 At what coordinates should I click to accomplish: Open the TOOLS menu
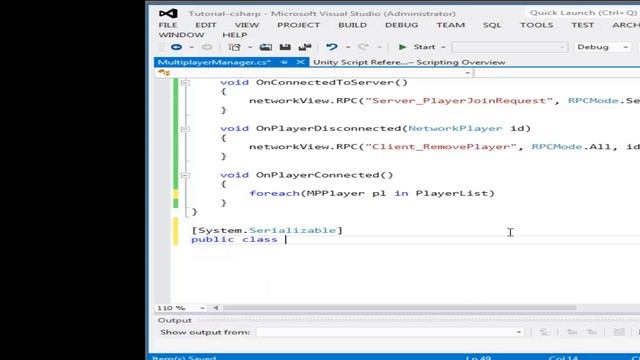[536, 25]
